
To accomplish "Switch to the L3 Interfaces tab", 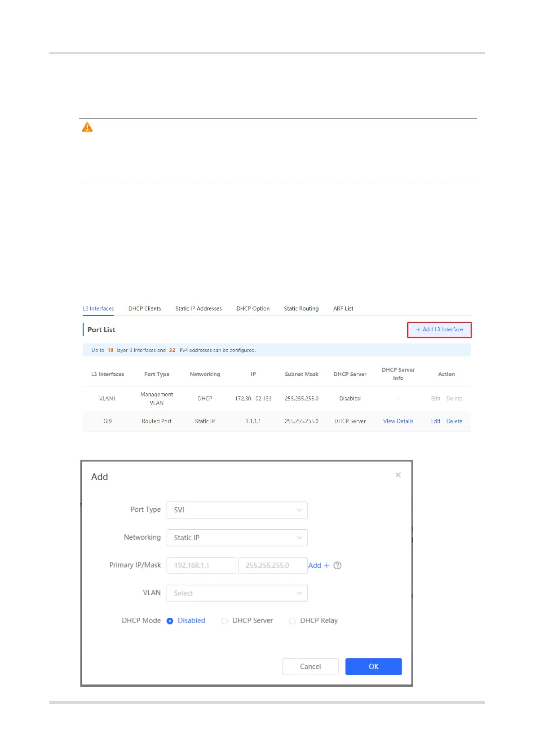I will pyautogui.click(x=98, y=308).
